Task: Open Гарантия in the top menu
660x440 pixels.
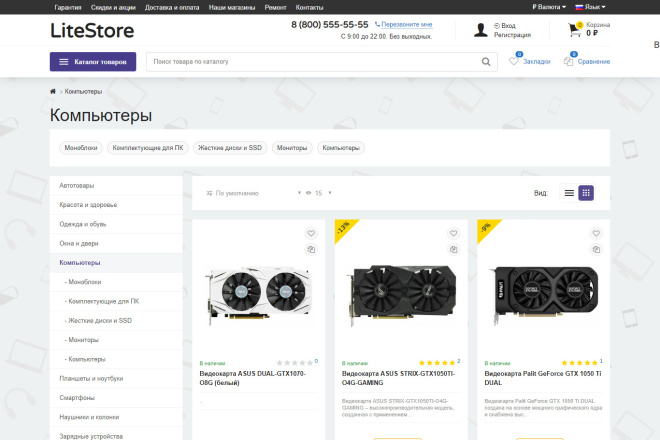Action: click(x=68, y=8)
